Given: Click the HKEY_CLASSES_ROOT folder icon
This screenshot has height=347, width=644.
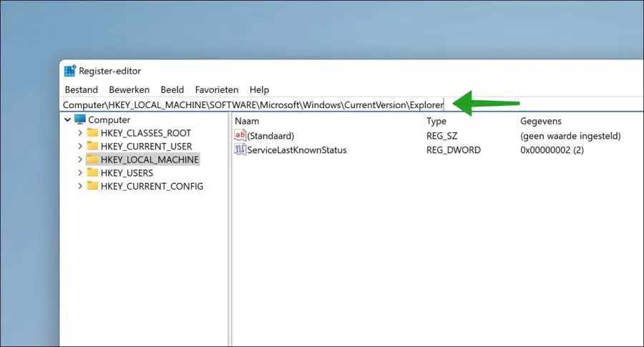Looking at the screenshot, I should point(92,132).
